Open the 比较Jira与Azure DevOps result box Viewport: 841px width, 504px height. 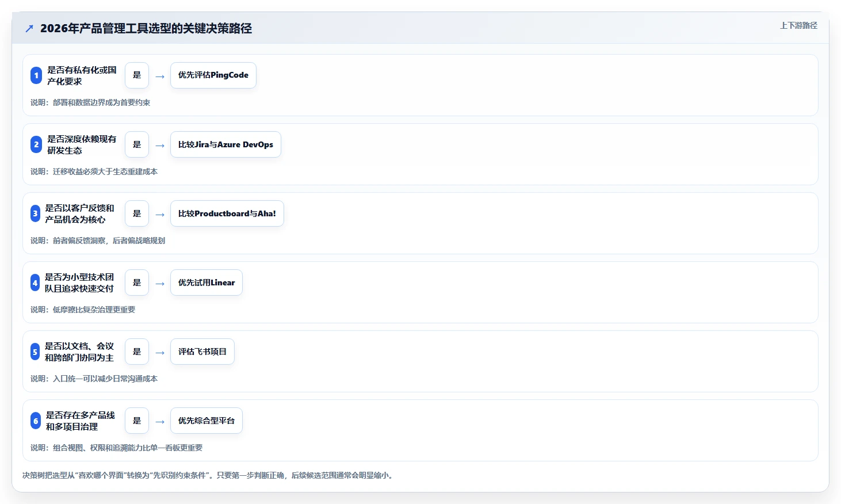225,144
